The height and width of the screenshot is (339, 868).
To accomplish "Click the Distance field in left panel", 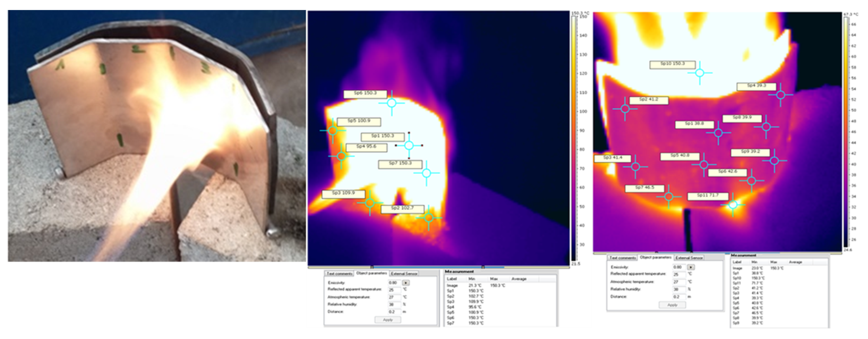I will [x=394, y=312].
